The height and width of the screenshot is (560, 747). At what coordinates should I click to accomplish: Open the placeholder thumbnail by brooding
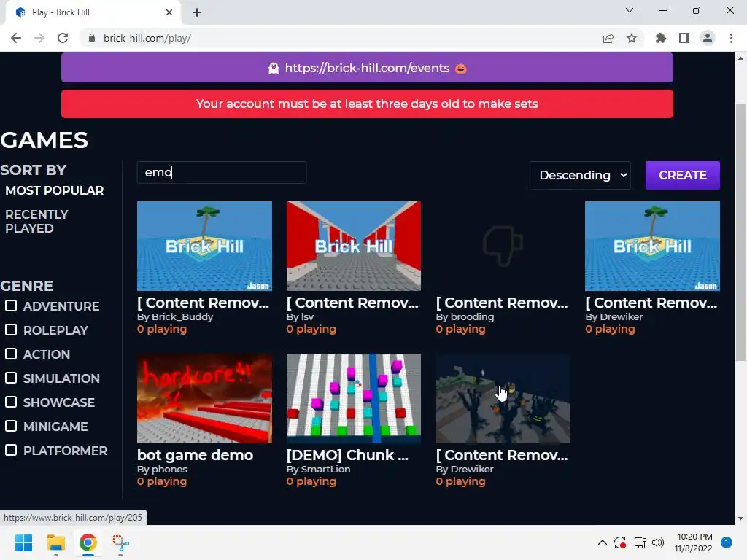pos(503,246)
